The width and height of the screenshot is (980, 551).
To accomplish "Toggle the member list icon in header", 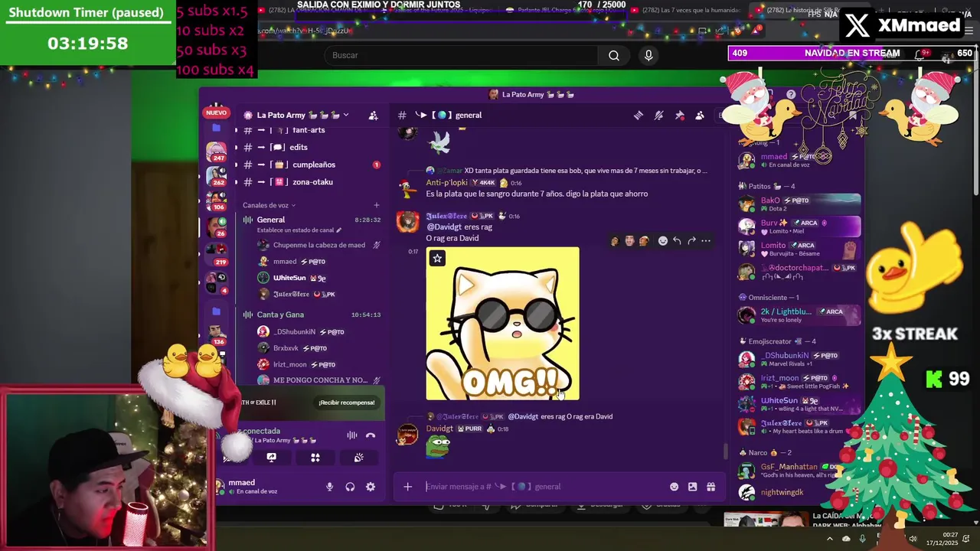I will tap(700, 116).
